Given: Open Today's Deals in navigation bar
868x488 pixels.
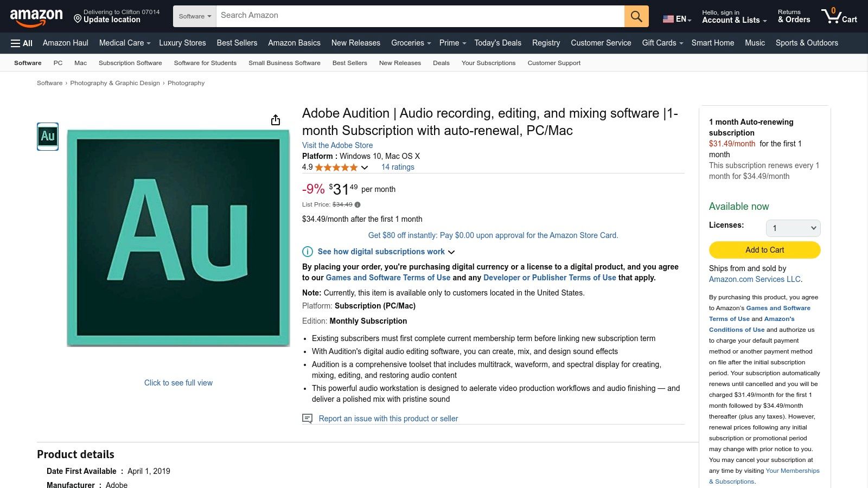Looking at the screenshot, I should click(497, 43).
